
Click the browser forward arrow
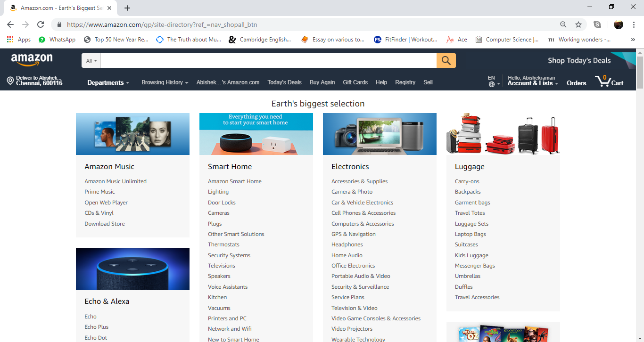tap(25, 24)
